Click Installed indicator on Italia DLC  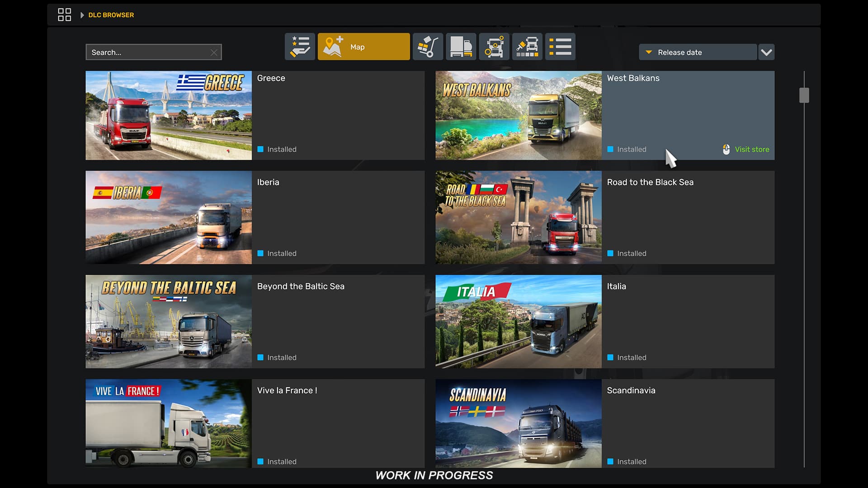click(x=627, y=357)
